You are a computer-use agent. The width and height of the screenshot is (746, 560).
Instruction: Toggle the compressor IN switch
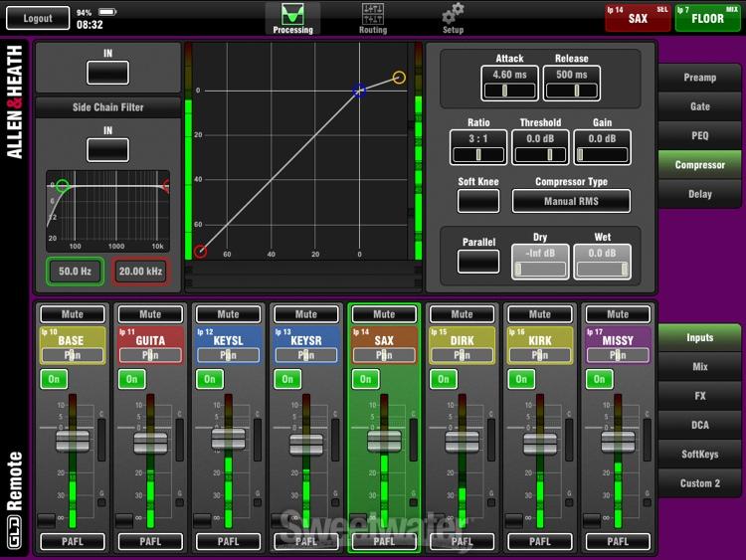[x=107, y=73]
